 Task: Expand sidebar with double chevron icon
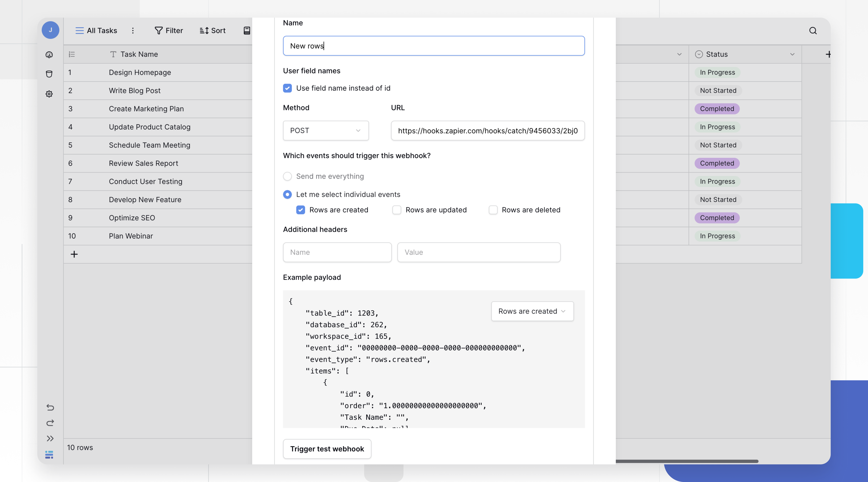[x=50, y=438]
